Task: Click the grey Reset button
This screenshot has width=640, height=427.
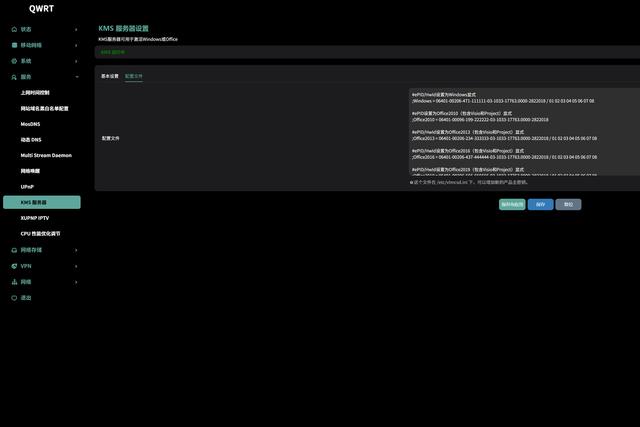Action: [x=568, y=205]
